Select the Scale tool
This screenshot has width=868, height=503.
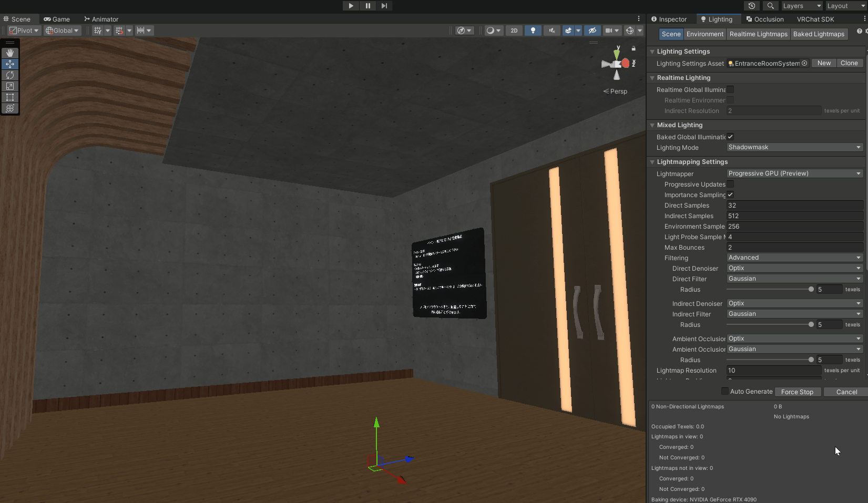coord(10,86)
